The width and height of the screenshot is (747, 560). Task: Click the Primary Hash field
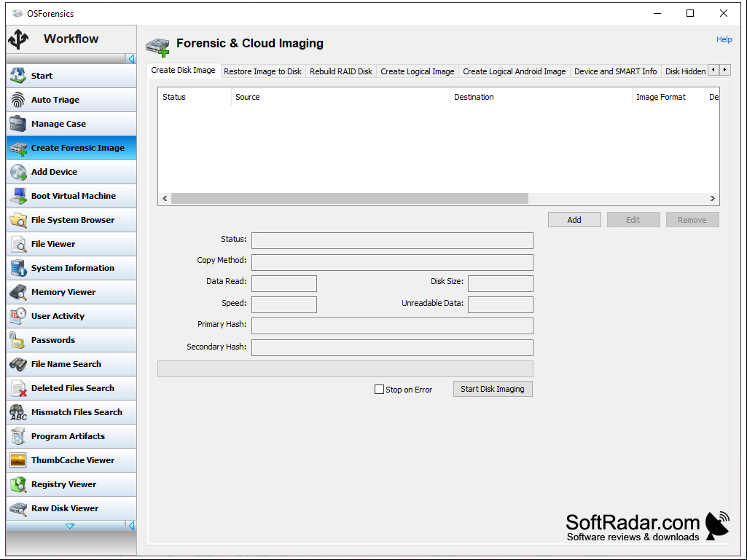[392, 326]
